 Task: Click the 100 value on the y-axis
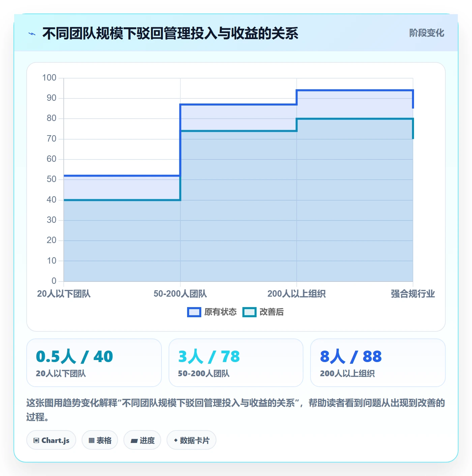point(49,78)
